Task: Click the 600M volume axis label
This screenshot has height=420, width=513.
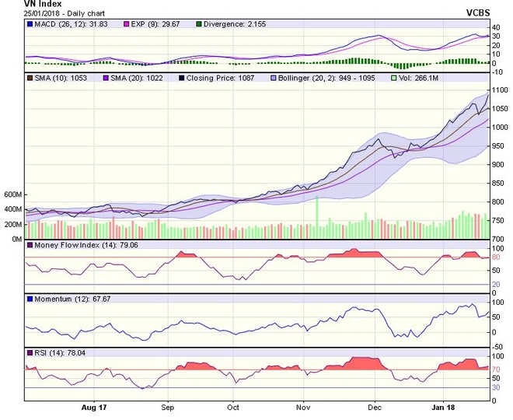Action: 12,194
